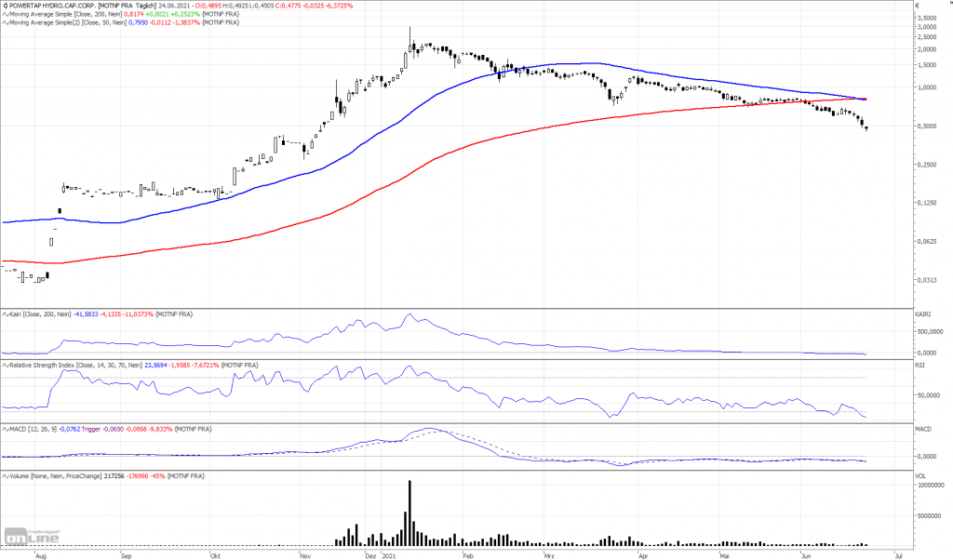Select the Moving Average Simple [Close, 200, Nein] label
Screen dimensions: 953x560
[x=66, y=14]
